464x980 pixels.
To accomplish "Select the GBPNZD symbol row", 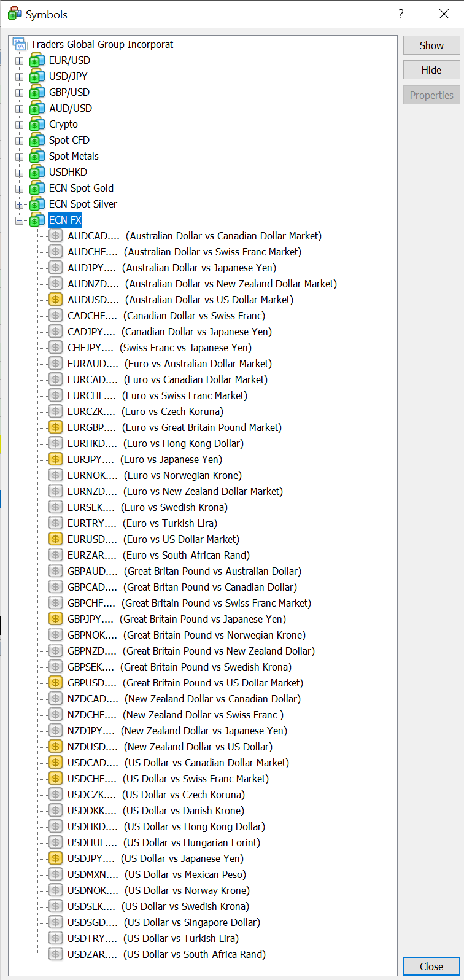I will click(x=191, y=651).
